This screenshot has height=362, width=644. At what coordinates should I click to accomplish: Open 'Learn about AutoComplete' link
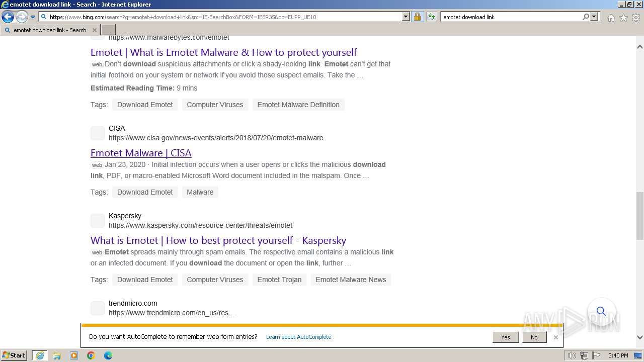pyautogui.click(x=298, y=337)
